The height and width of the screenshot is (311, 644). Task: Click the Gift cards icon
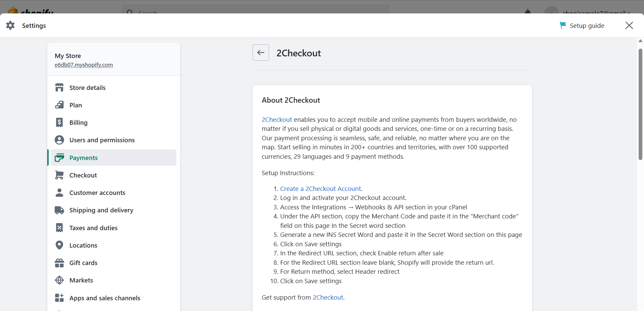point(59,263)
